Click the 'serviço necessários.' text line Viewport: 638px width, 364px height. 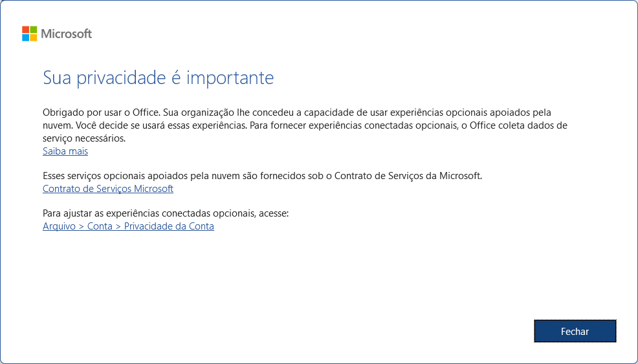tap(83, 138)
